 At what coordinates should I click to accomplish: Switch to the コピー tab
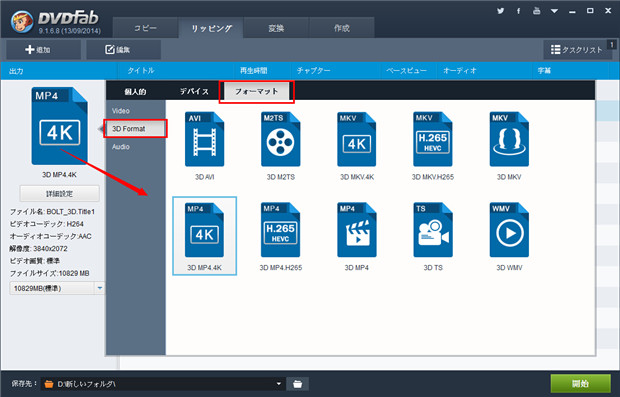coord(145,28)
